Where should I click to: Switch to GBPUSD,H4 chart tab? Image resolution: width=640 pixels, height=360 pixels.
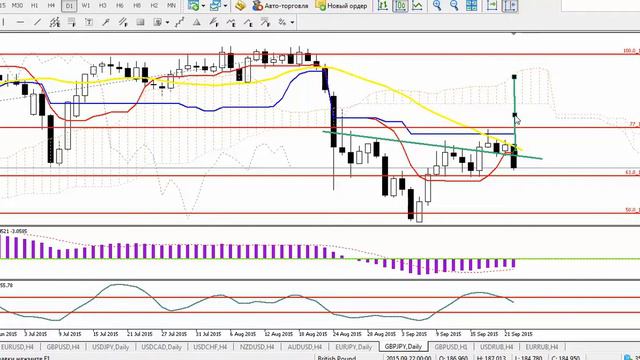63,347
